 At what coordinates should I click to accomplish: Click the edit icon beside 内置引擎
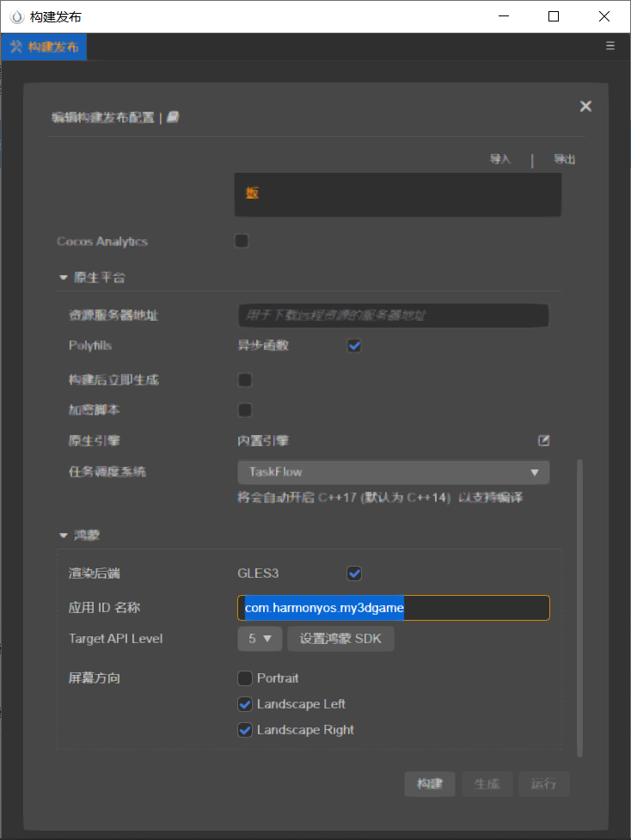543,440
